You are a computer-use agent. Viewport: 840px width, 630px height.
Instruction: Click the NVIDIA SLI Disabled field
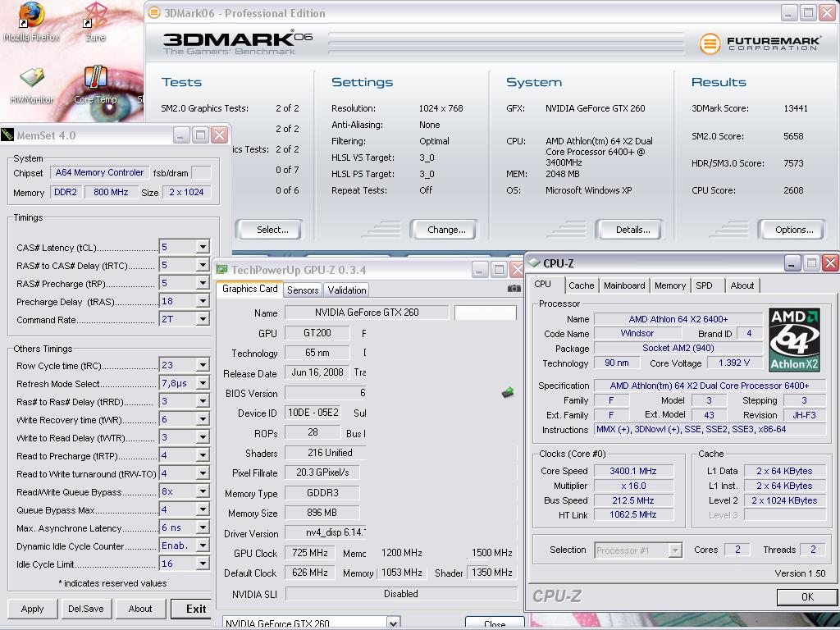point(401,594)
